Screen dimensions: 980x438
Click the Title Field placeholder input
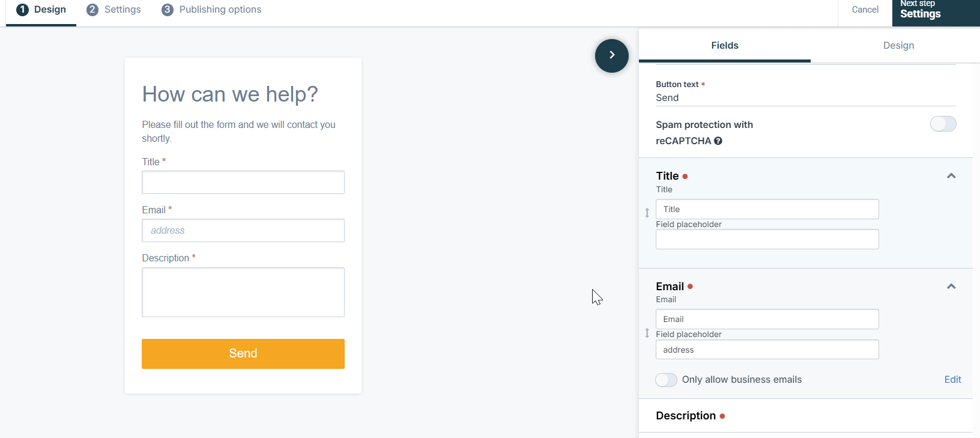pyautogui.click(x=767, y=239)
